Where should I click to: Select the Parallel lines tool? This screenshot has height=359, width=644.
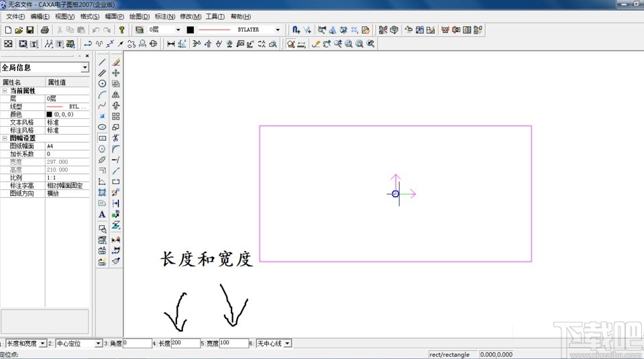click(x=102, y=72)
